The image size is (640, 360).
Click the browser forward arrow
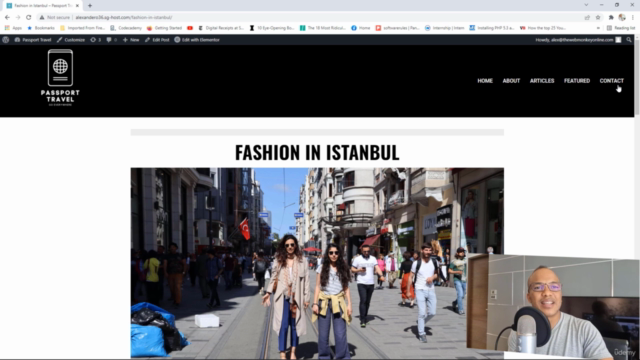(x=18, y=18)
